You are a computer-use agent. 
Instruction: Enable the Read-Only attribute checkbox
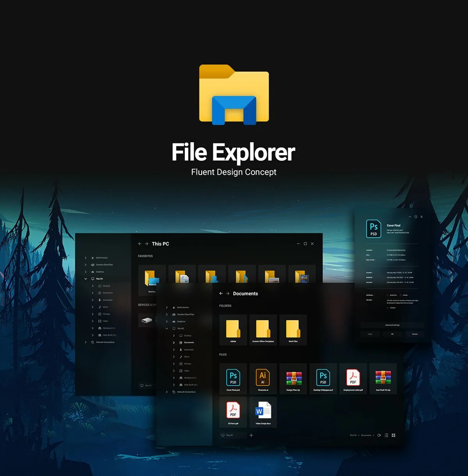388,295
